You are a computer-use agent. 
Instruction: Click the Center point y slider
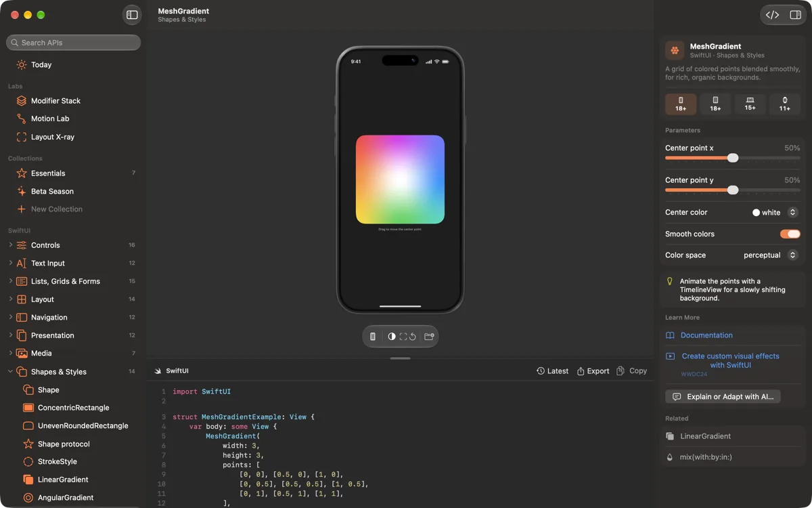click(x=733, y=190)
